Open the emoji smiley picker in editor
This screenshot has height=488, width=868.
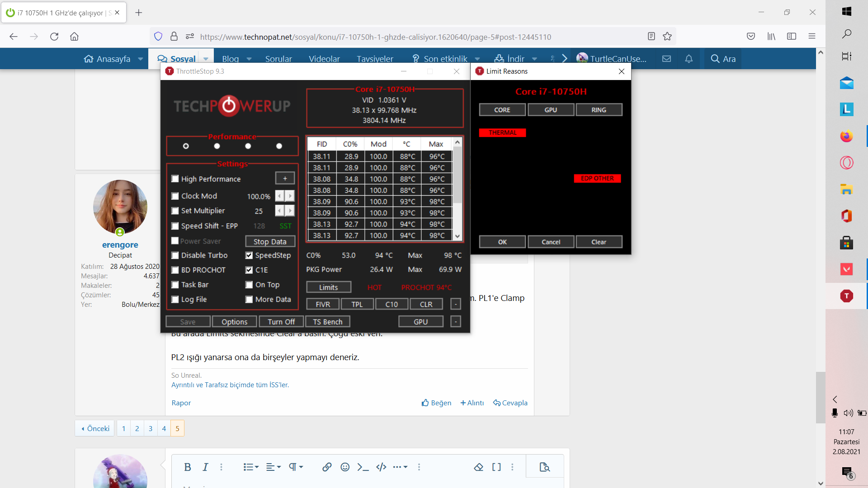pos(345,467)
